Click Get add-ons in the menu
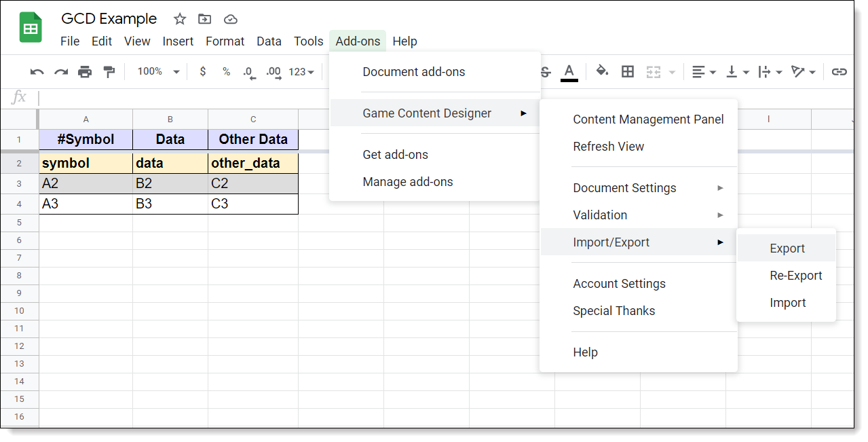The width and height of the screenshot is (868, 442). tap(395, 155)
